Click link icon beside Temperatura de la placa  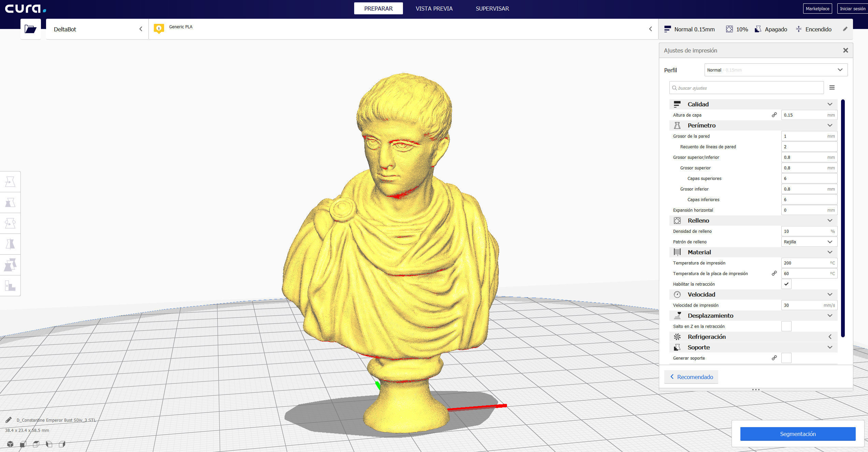click(774, 273)
